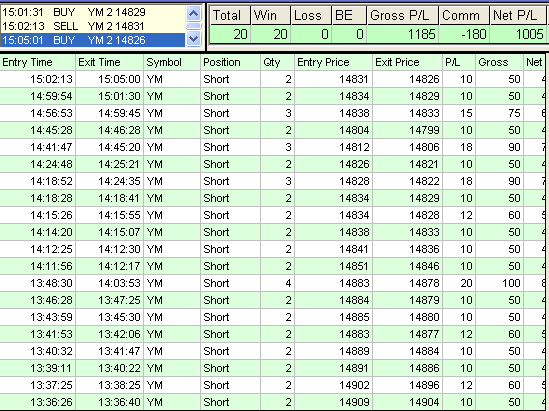The image size is (549, 411).
Task: Select the 15:02:13 SELL YM 2 14831 entry
Action: coord(93,26)
